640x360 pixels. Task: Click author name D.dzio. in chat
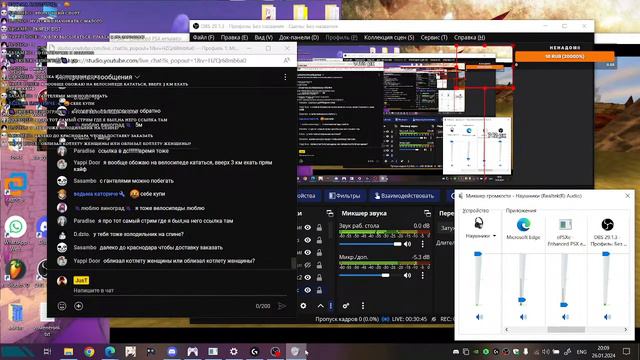82,234
